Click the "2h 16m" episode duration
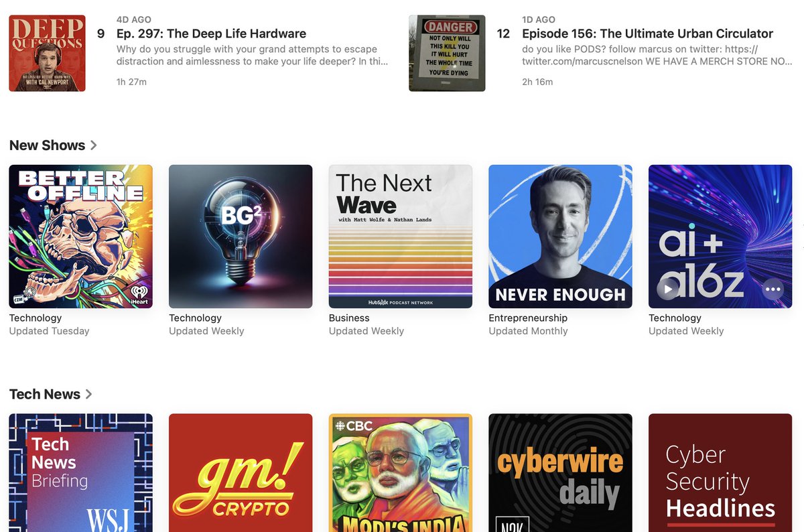This screenshot has height=532, width=804. click(x=537, y=82)
